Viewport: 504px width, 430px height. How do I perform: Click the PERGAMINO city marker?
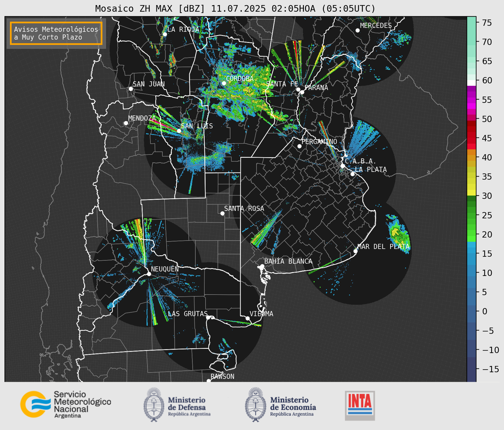[299, 146]
